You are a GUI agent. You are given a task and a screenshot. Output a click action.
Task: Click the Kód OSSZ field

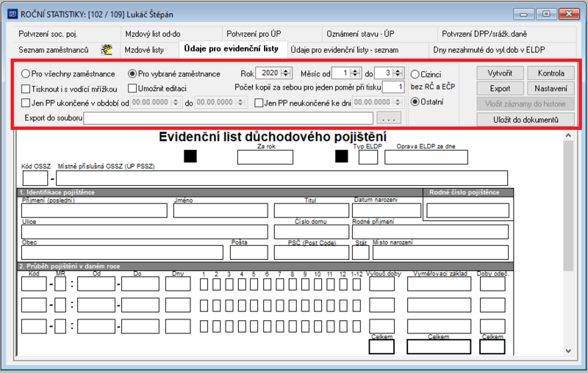coord(35,178)
